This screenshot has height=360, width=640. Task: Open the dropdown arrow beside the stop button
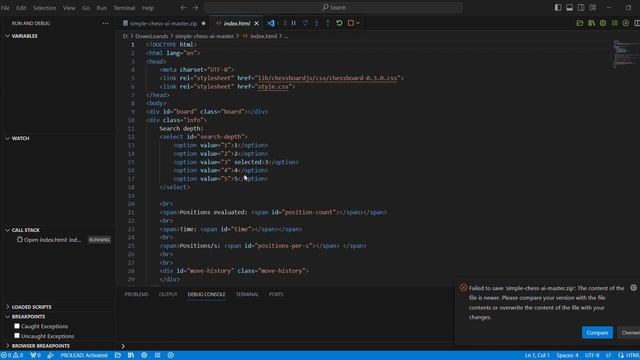358,23
